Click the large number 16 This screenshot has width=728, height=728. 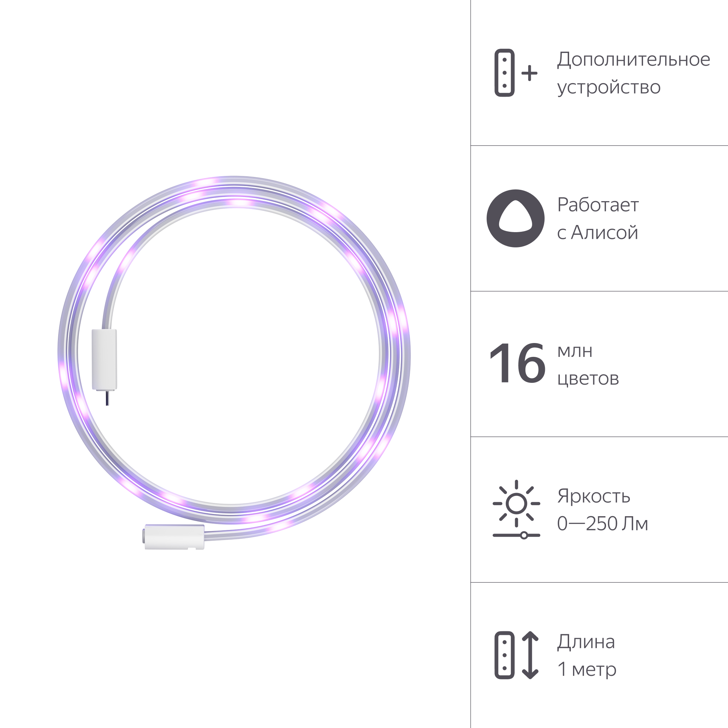[x=517, y=363]
